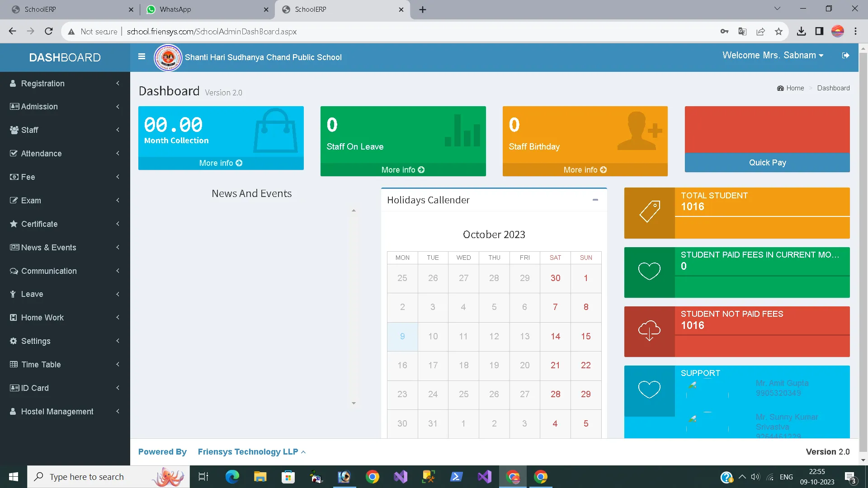Open the Windows Start menu
Image resolution: width=868 pixels, height=488 pixels.
click(13, 477)
